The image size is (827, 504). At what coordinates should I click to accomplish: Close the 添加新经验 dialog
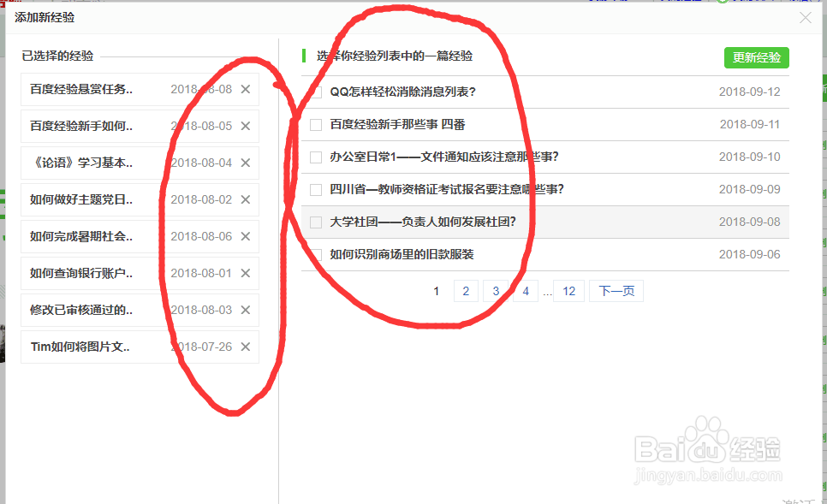pyautogui.click(x=806, y=17)
